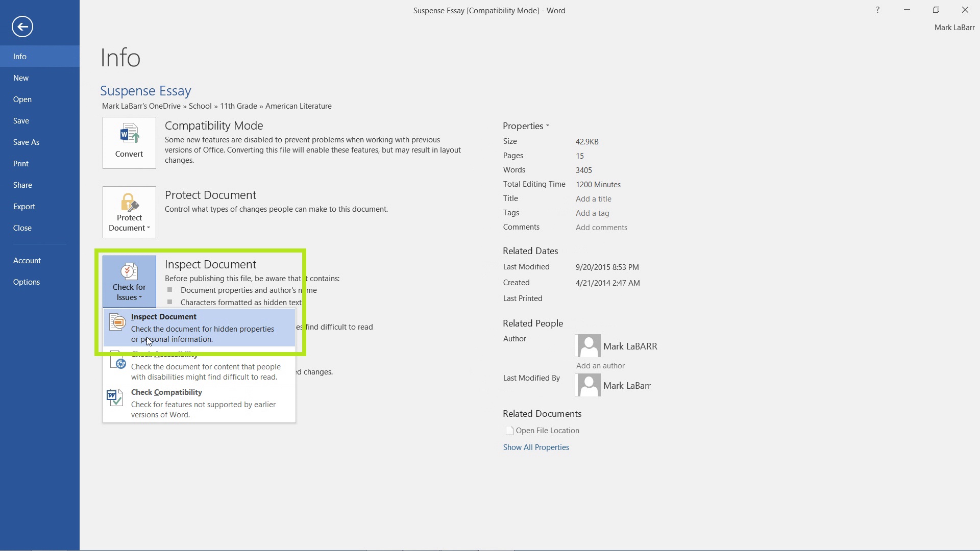Image resolution: width=980 pixels, height=551 pixels.
Task: Click Show All Properties link
Action: click(536, 447)
